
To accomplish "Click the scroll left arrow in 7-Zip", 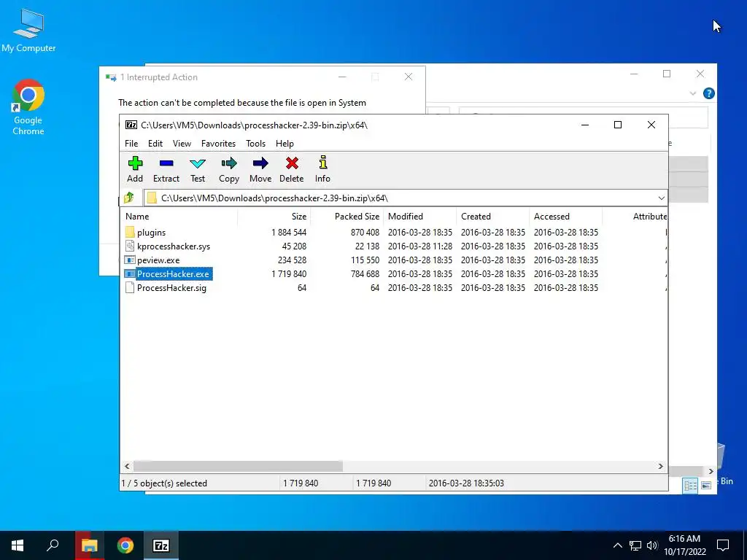I will [x=127, y=466].
